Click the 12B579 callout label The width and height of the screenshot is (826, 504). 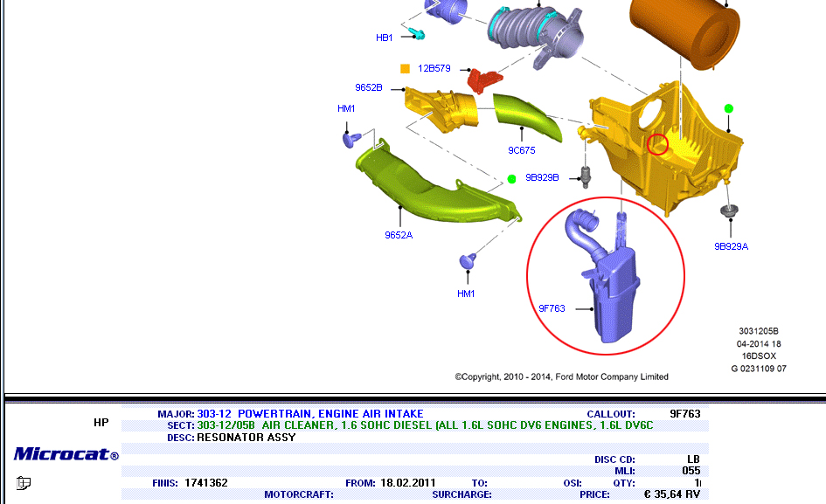coord(434,68)
